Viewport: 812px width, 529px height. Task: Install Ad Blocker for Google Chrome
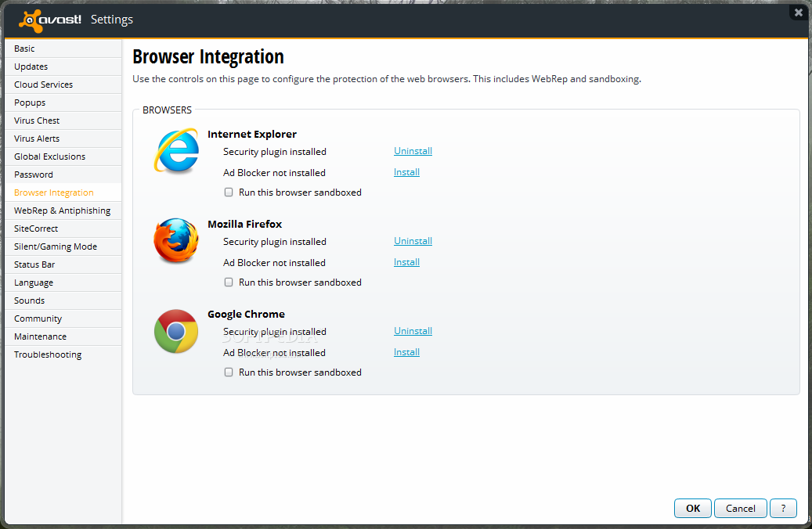coord(406,352)
